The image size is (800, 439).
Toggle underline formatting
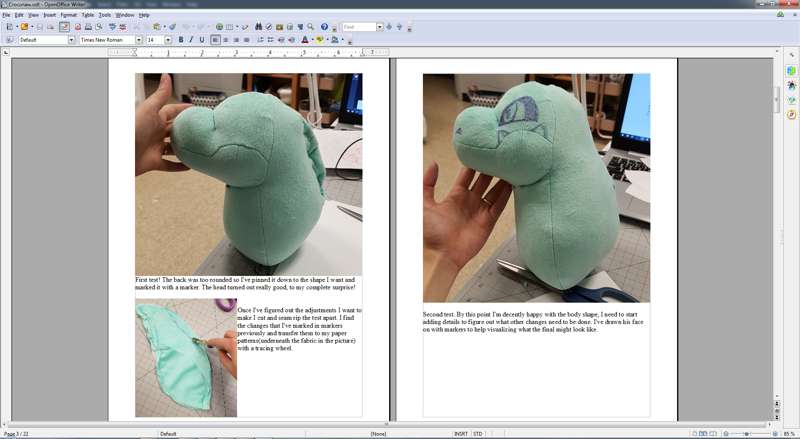pos(202,40)
